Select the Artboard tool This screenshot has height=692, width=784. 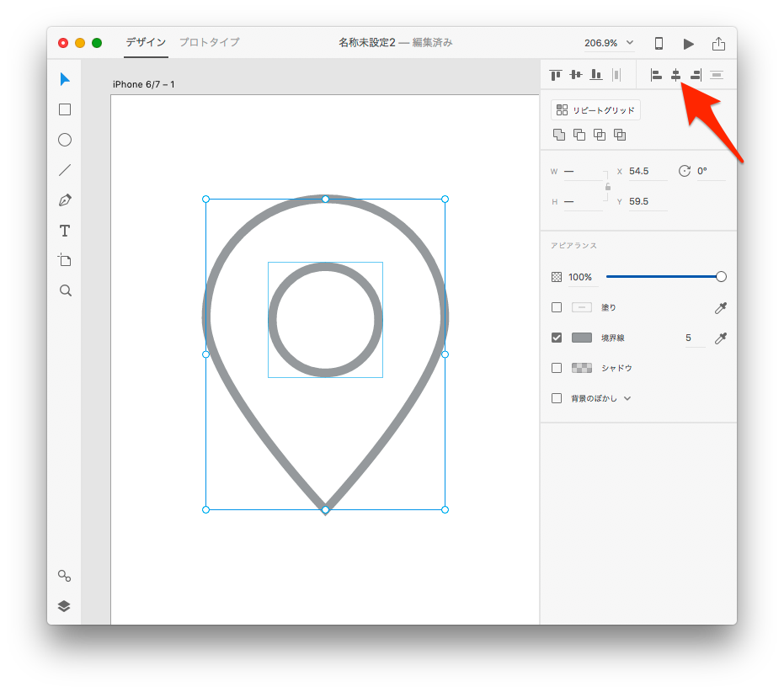65,260
